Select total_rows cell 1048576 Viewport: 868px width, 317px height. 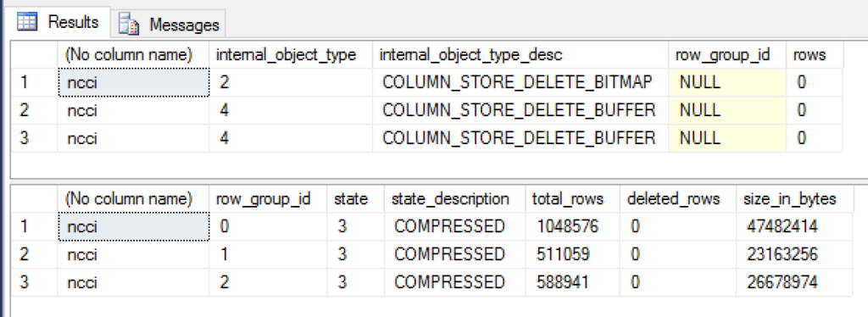coord(572,226)
